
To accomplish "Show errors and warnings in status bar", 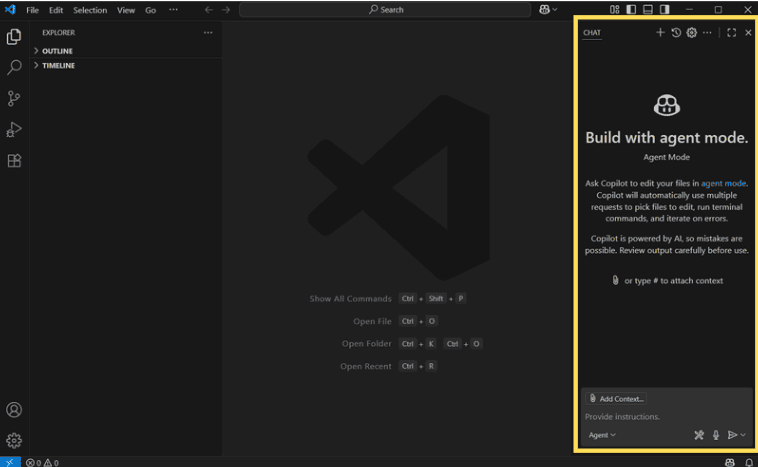I will 43,463.
